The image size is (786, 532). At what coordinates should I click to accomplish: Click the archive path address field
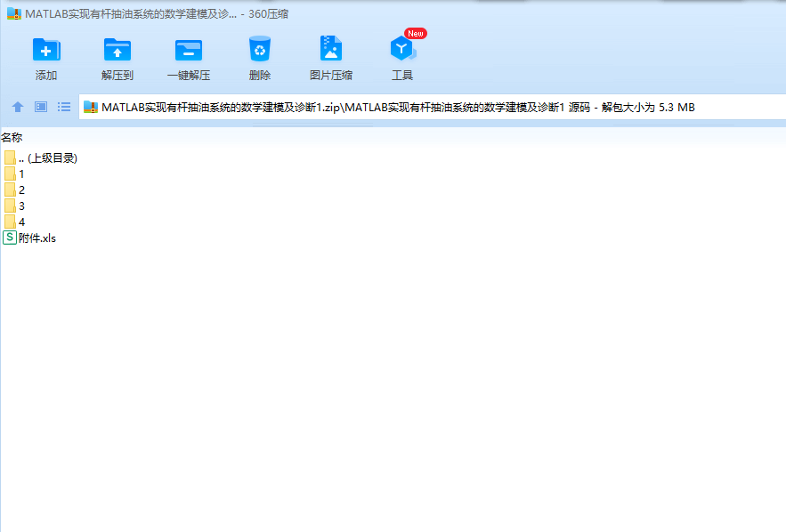coord(432,107)
